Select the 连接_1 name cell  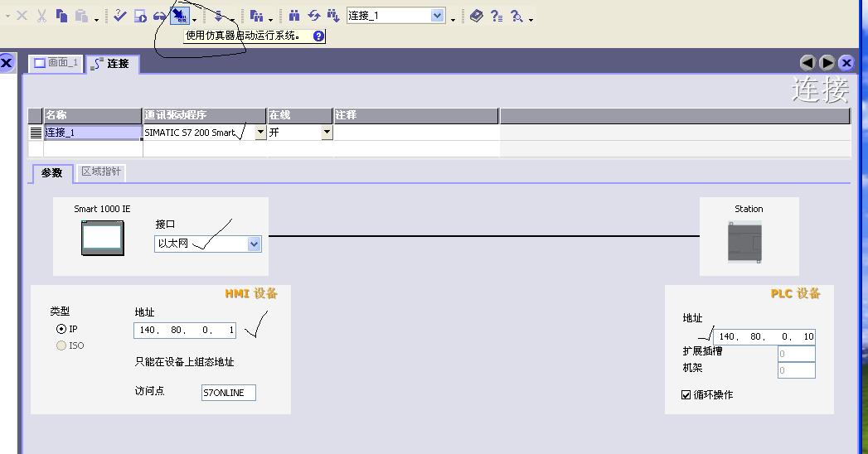click(93, 133)
